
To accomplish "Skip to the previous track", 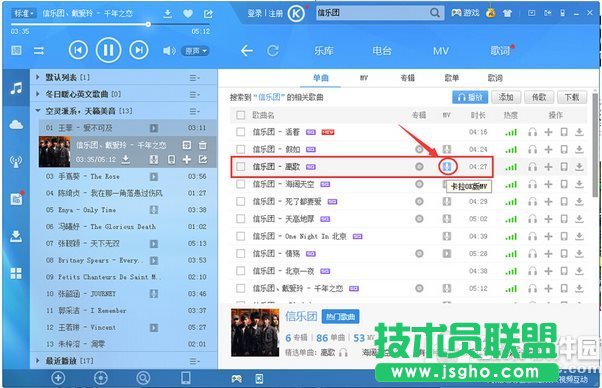I will coord(78,50).
